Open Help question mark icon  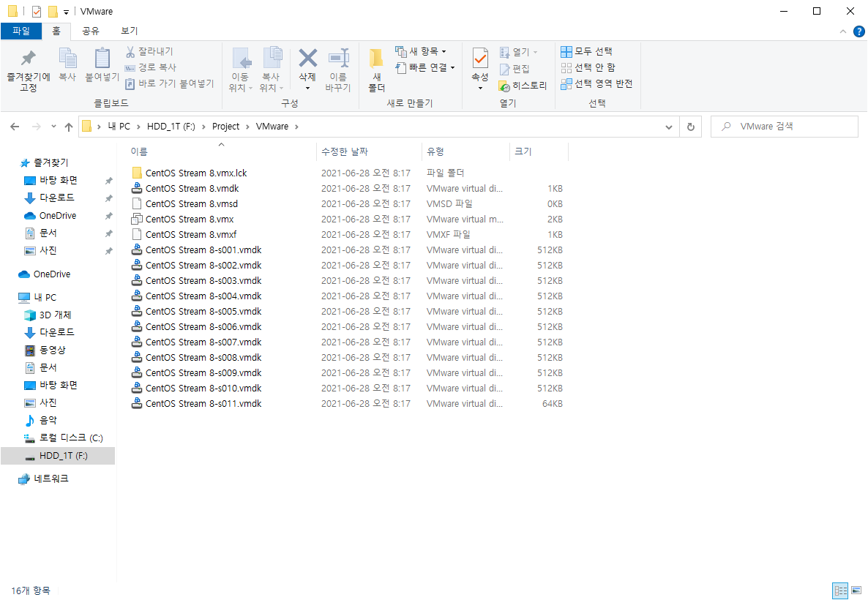click(x=859, y=31)
